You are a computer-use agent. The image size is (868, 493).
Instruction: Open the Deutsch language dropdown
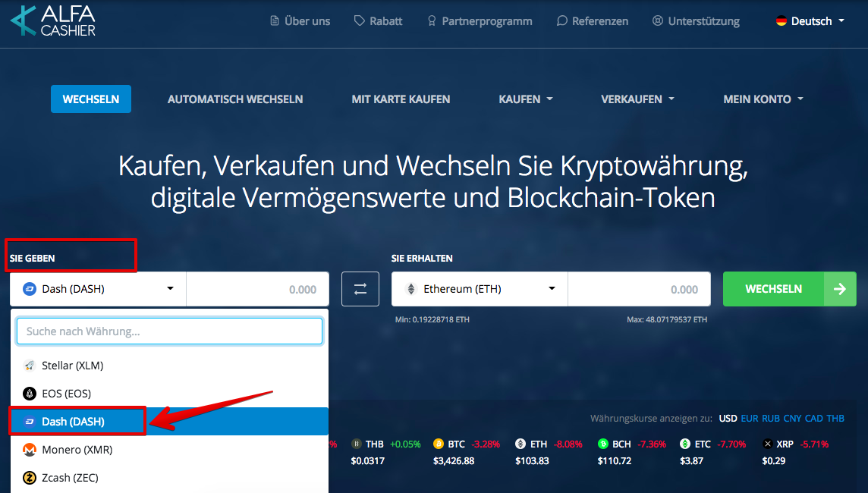(810, 21)
